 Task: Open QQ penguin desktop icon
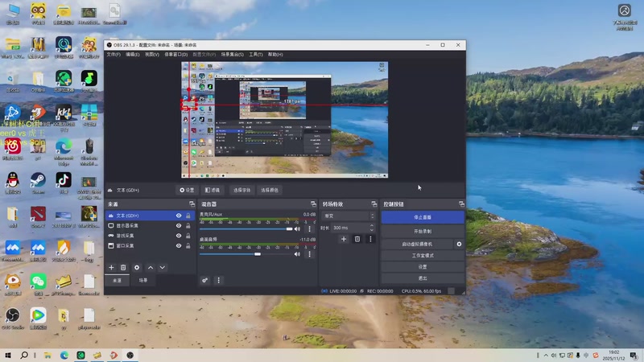coord(13,183)
